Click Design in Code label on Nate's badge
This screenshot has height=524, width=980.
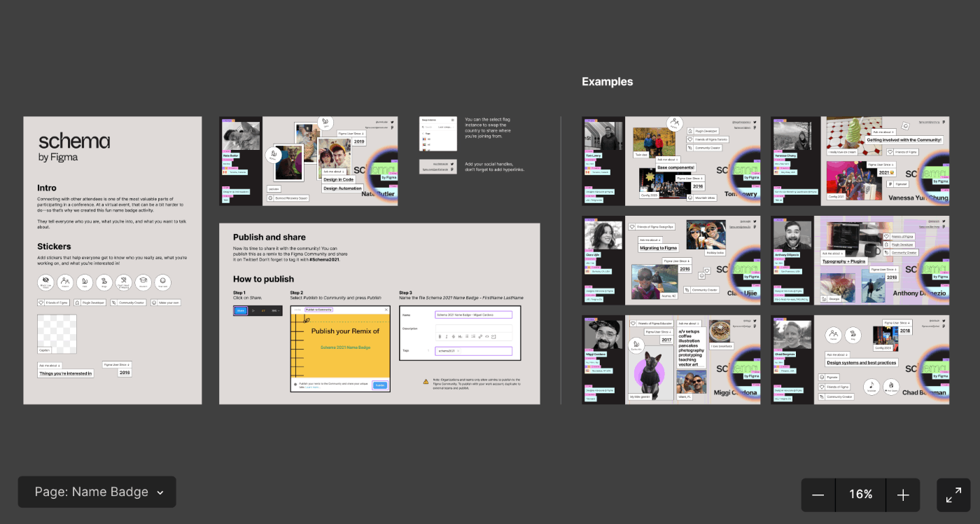tap(338, 179)
